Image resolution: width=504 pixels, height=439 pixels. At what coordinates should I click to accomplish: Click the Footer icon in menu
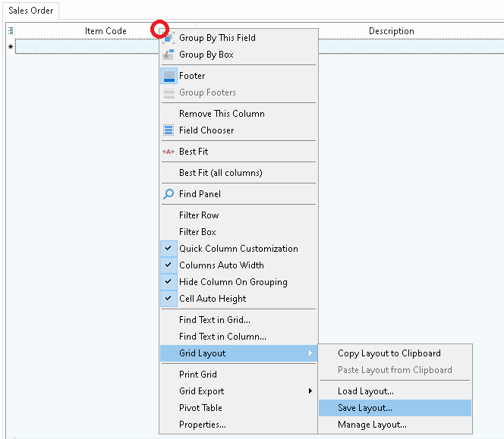(169, 76)
